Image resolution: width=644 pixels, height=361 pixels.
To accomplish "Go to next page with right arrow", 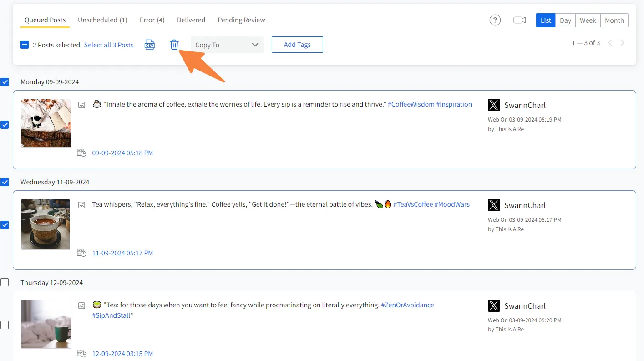I will coord(623,43).
